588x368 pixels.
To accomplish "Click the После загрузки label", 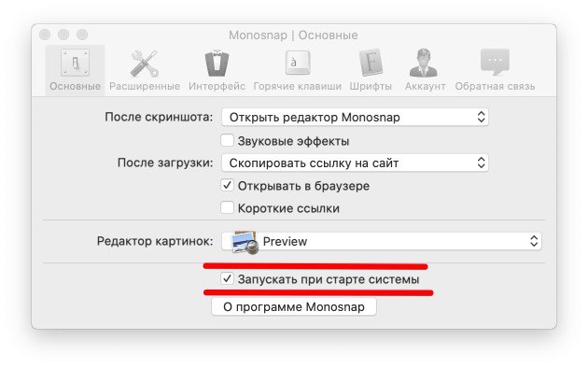I will click(x=165, y=163).
